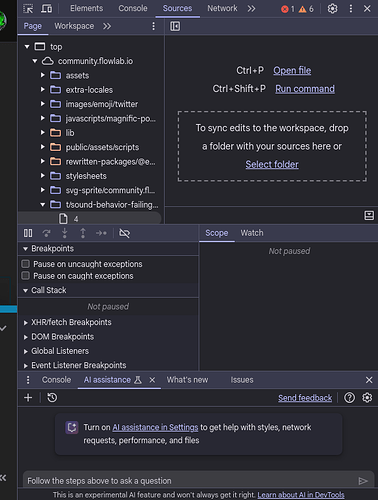
Task: Open the AI assistance help icon
Action: point(349,398)
